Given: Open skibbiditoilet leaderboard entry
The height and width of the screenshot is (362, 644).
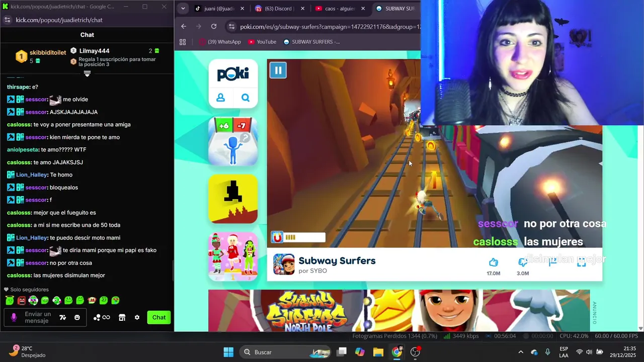Looking at the screenshot, I should tap(40, 56).
